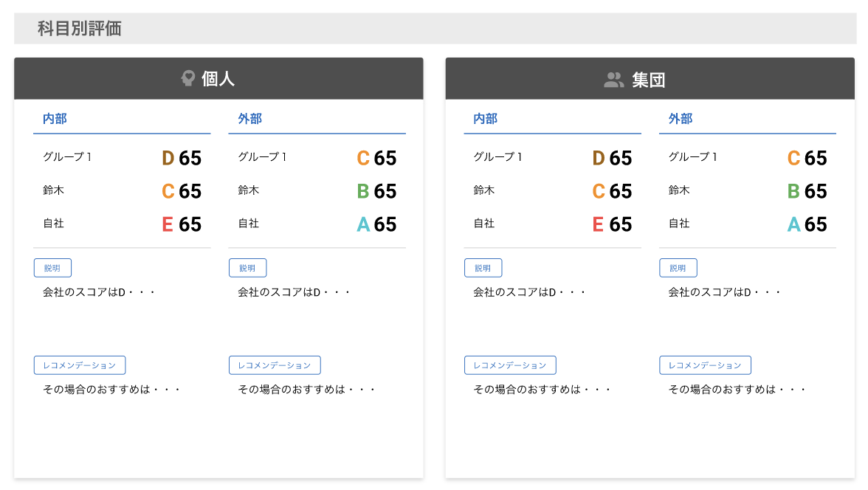
Task: Click brown D grade in 個人 内部 グループ1 row
Action: pos(168,159)
